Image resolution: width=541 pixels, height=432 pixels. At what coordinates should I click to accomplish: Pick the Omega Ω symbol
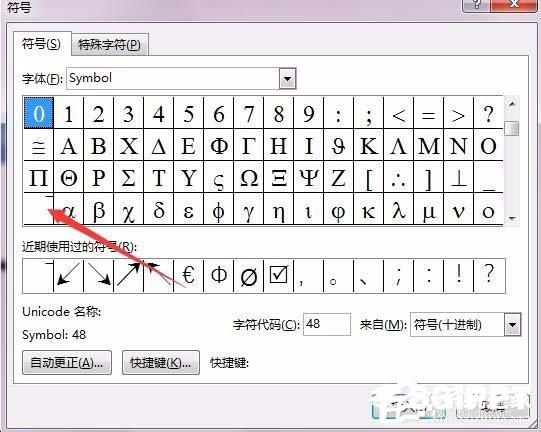coord(248,178)
